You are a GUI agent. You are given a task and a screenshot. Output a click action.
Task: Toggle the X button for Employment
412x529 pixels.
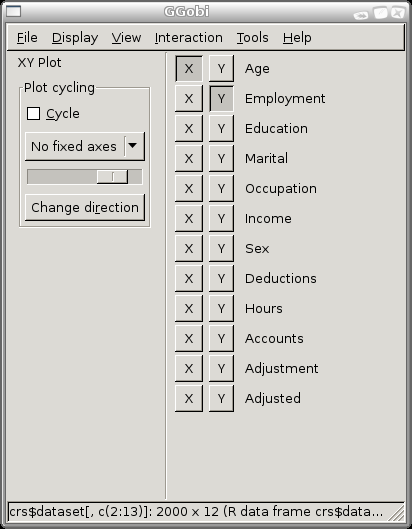click(189, 99)
